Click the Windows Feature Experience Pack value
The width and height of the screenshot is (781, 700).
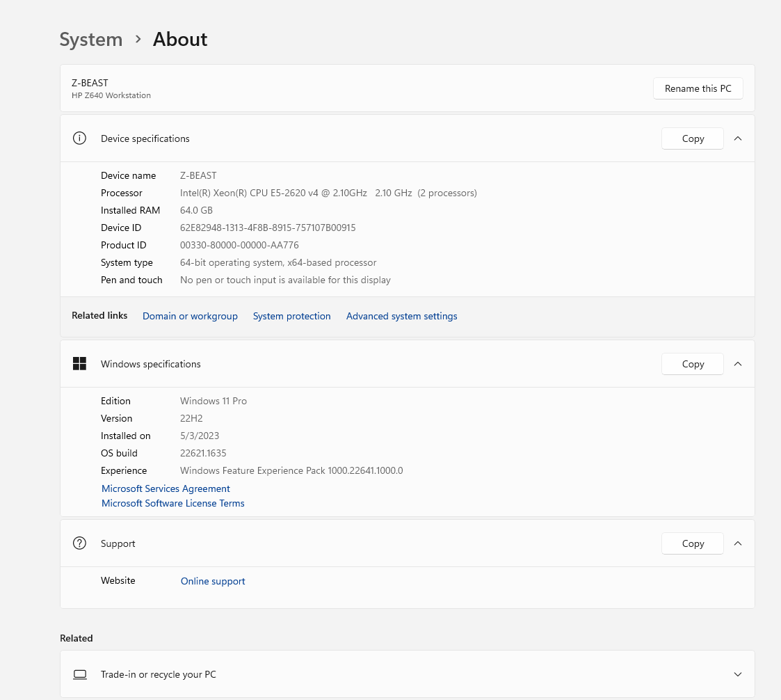point(291,471)
